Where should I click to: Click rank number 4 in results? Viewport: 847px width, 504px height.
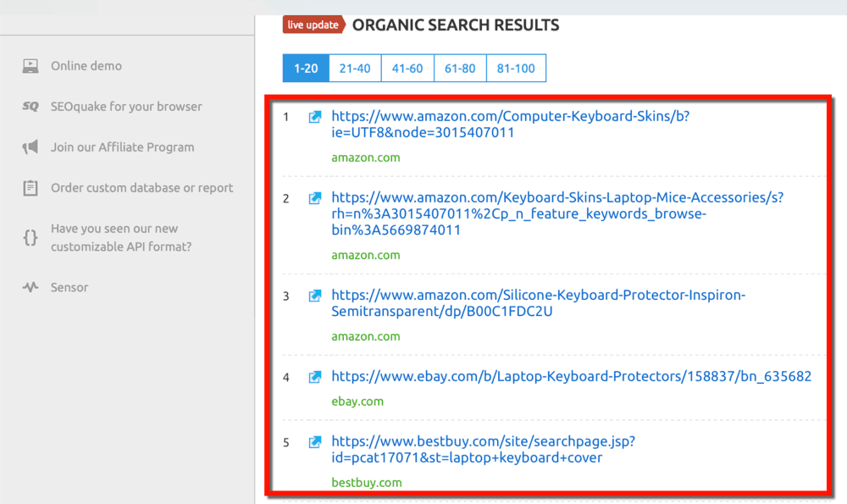[286, 378]
